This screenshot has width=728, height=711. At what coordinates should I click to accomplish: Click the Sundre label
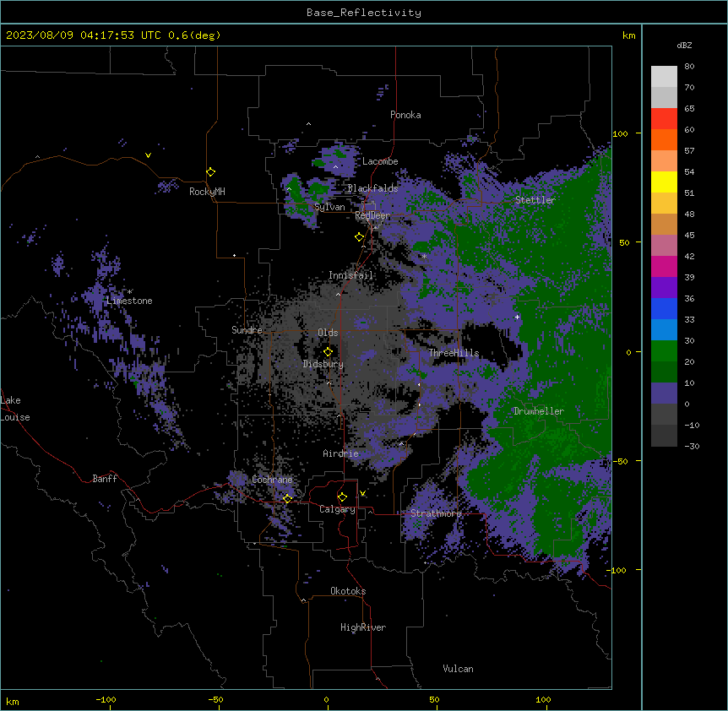[x=247, y=330]
